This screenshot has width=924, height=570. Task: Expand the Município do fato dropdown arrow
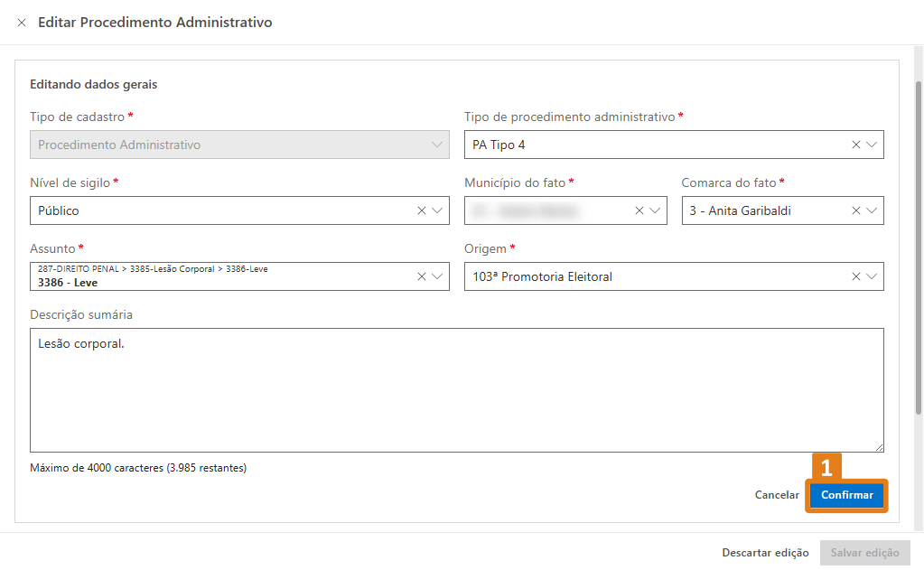655,210
